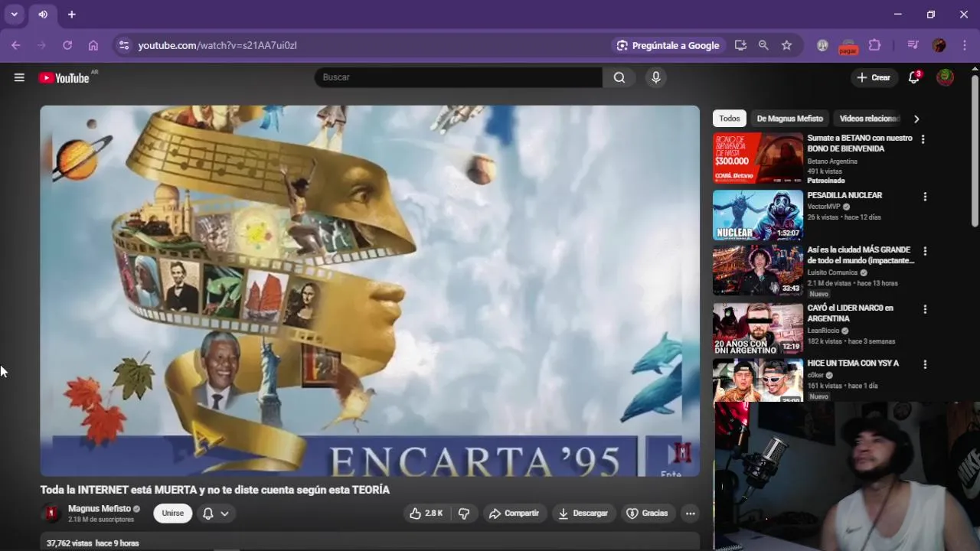
Task: Open options for the Betano ad
Action: point(923,139)
